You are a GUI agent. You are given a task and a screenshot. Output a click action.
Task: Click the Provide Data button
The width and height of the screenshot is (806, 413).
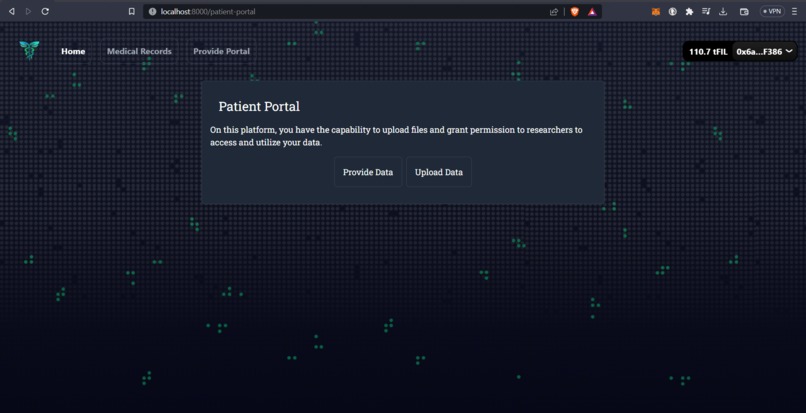point(368,172)
